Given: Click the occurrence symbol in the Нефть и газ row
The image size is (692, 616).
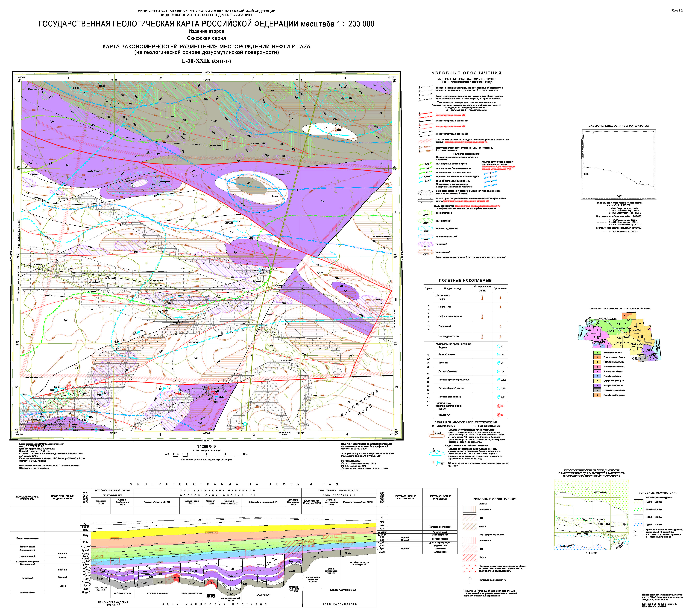Looking at the screenshot, I should point(500,307).
